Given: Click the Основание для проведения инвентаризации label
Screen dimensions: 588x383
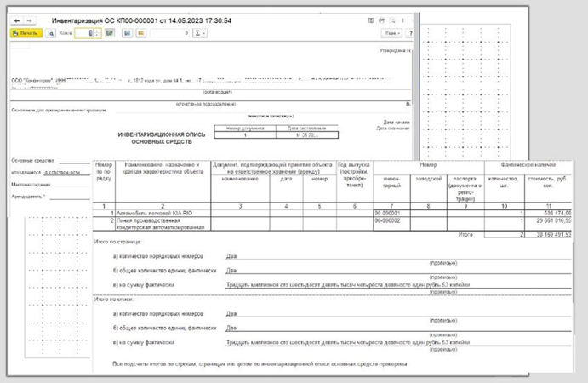Looking at the screenshot, I should coord(59,111).
